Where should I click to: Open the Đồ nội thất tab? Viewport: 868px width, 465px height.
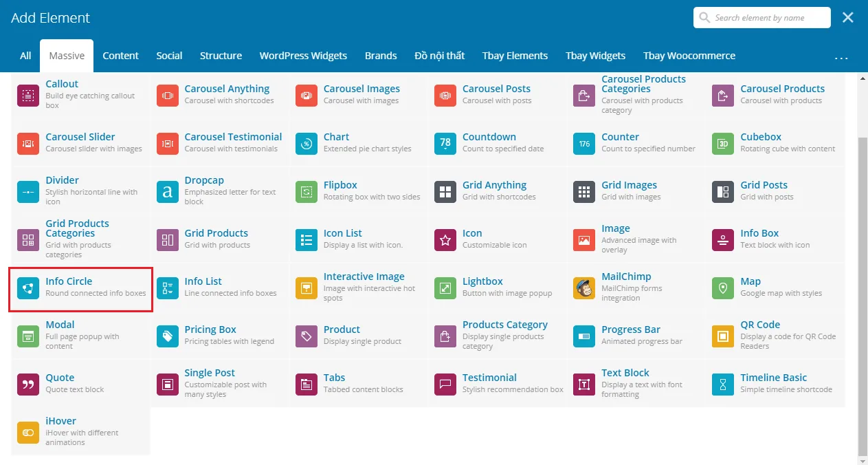coord(440,56)
